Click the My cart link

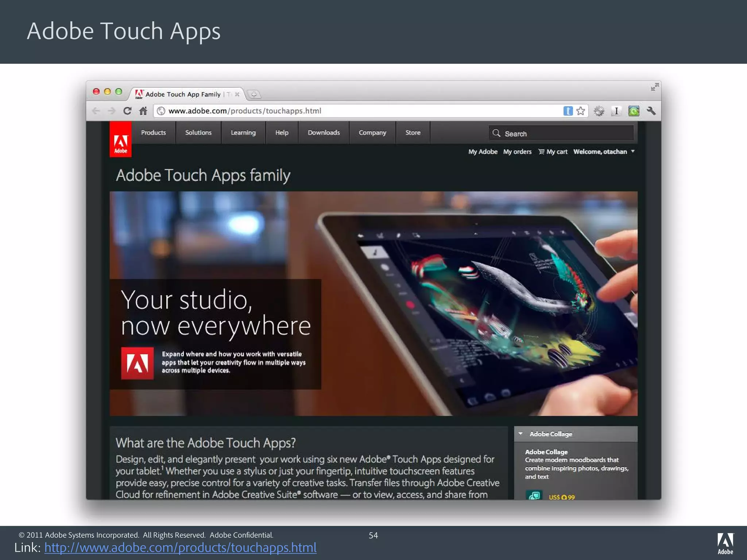tap(557, 152)
